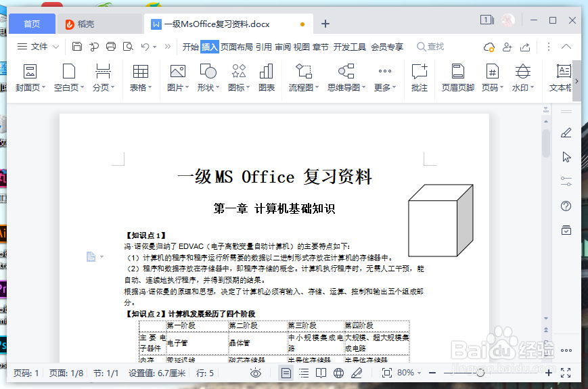
Task: Switch to the 引用 ribbon tab
Action: (264, 47)
